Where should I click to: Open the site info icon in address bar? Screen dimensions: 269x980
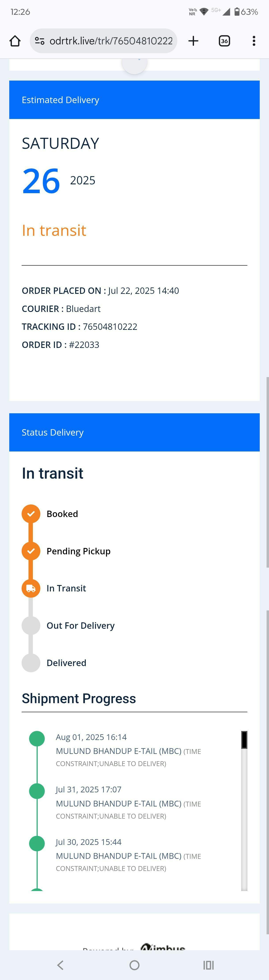[39, 41]
